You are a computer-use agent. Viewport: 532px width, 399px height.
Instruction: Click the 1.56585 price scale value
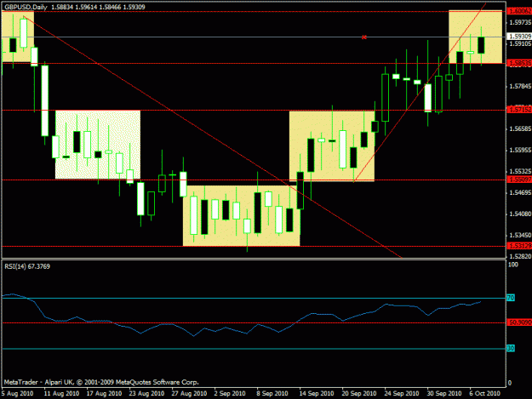(x=520, y=128)
